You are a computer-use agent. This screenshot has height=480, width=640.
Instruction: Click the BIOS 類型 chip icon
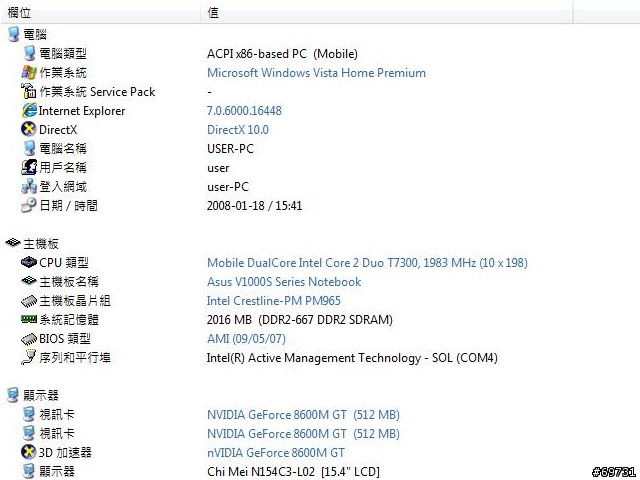tap(29, 339)
